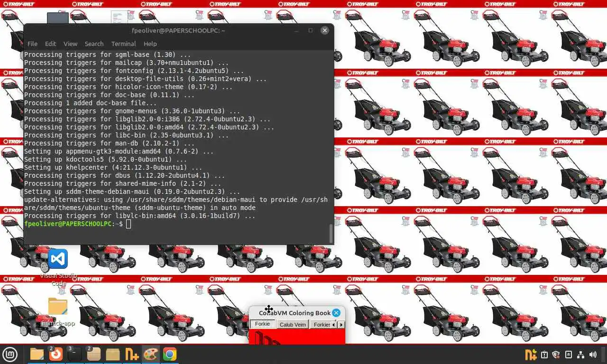The image size is (607, 364).
Task: Click the "Processing triggers for hicolor-icon-theme" line
Action: [129, 87]
